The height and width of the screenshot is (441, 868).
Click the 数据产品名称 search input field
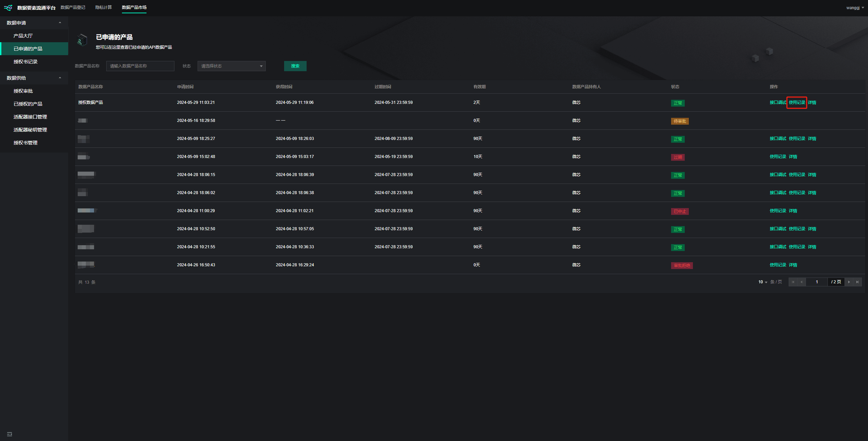point(140,66)
